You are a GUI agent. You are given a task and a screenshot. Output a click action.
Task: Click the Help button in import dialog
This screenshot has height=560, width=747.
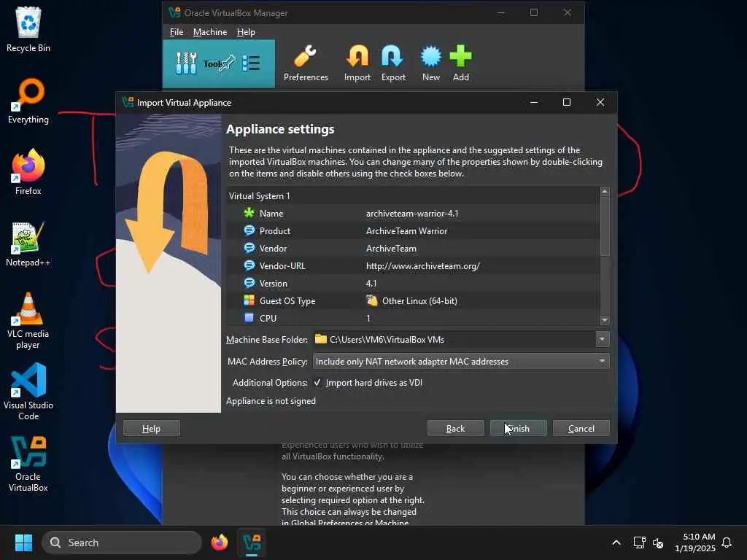[152, 428]
